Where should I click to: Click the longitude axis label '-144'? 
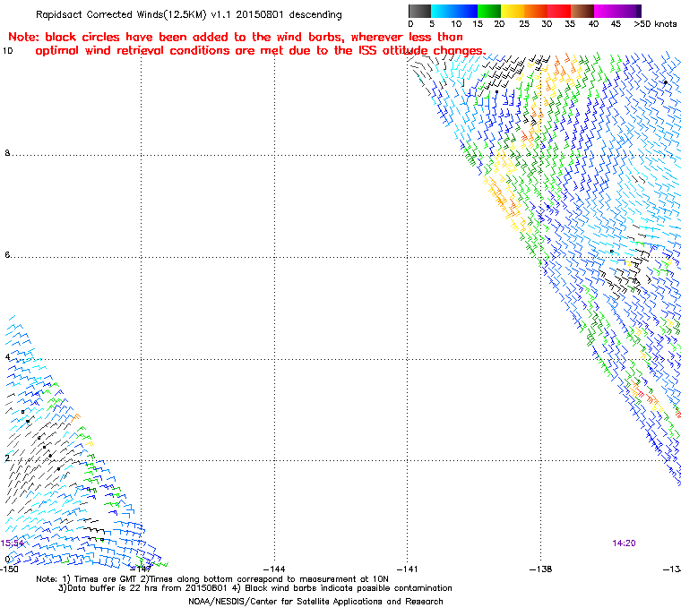point(274,569)
